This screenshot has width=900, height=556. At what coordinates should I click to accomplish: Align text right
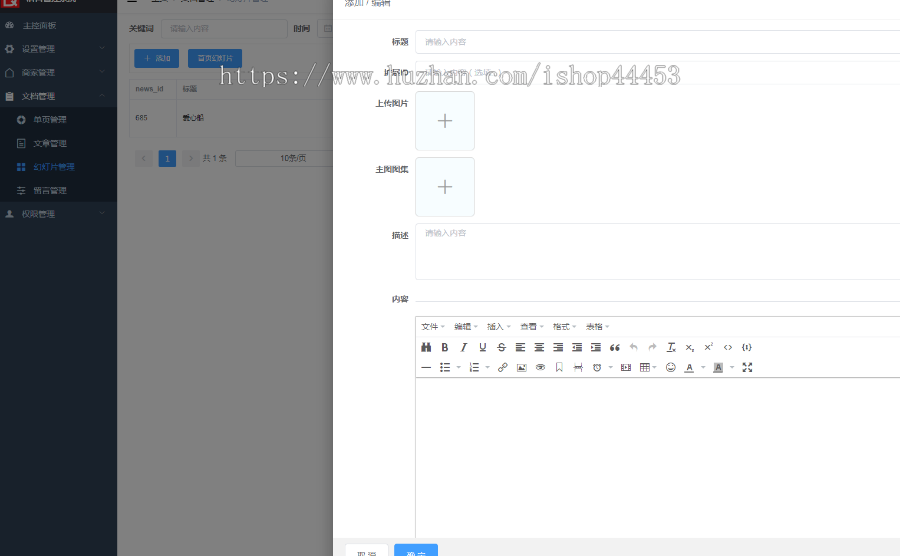[x=558, y=347]
